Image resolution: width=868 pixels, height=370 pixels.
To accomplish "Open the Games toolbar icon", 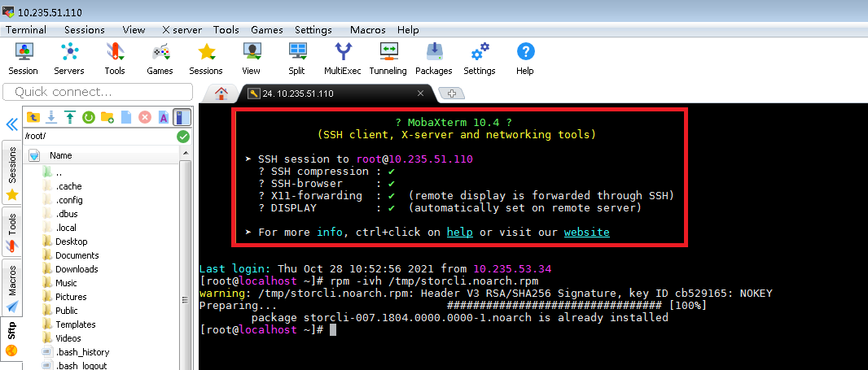I will click(x=160, y=59).
